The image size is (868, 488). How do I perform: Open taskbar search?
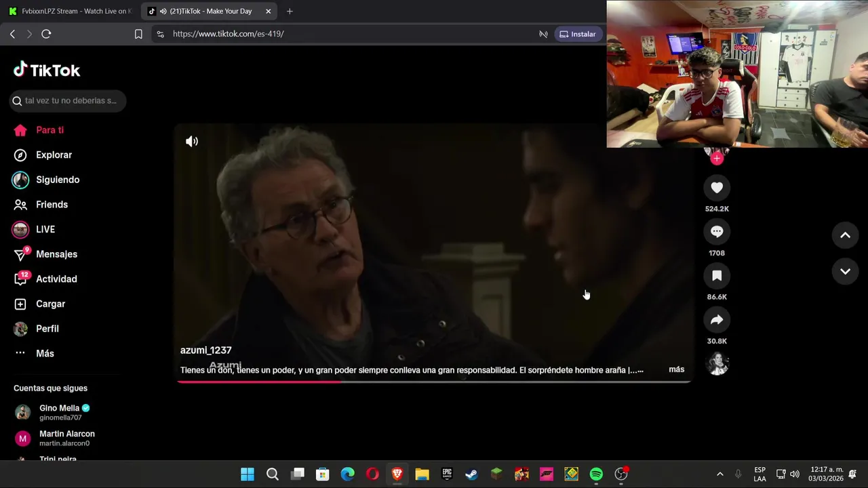[273, 474]
